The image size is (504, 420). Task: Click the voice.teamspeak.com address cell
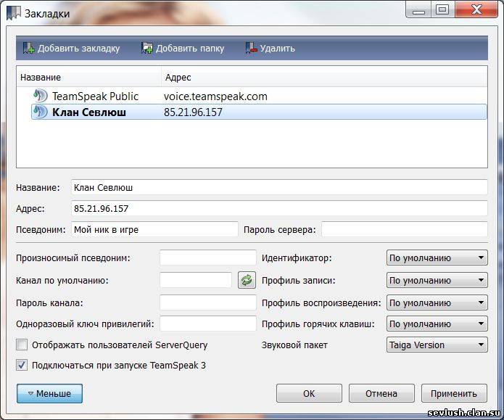pos(215,96)
